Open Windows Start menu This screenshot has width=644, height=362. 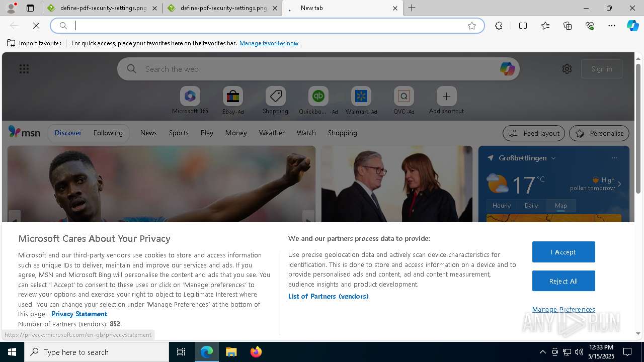click(12, 352)
